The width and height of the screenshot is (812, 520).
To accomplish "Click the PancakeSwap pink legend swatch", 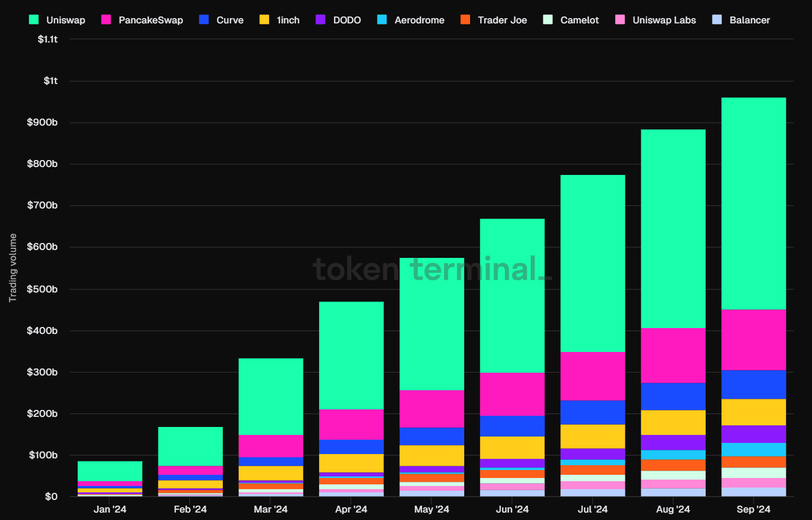I will 106,20.
